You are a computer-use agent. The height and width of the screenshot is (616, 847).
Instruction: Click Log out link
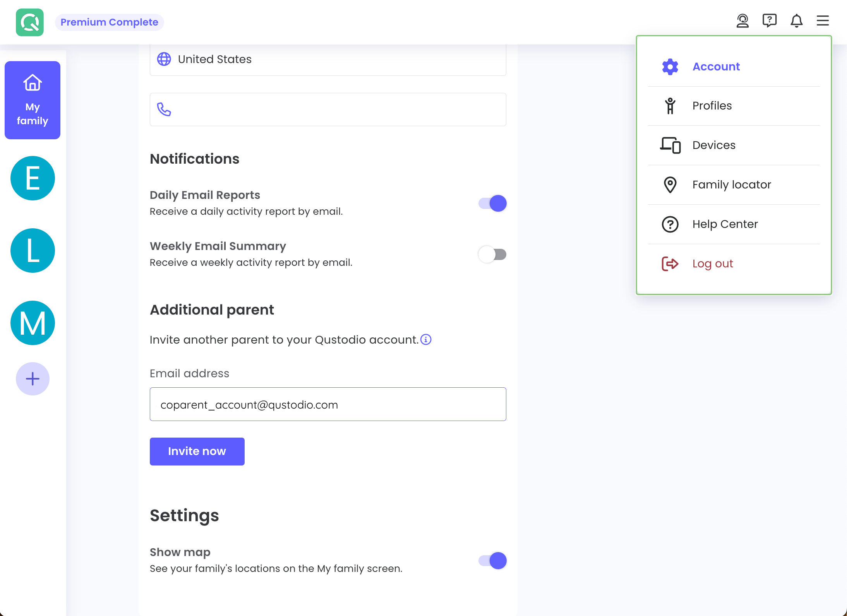tap(712, 264)
